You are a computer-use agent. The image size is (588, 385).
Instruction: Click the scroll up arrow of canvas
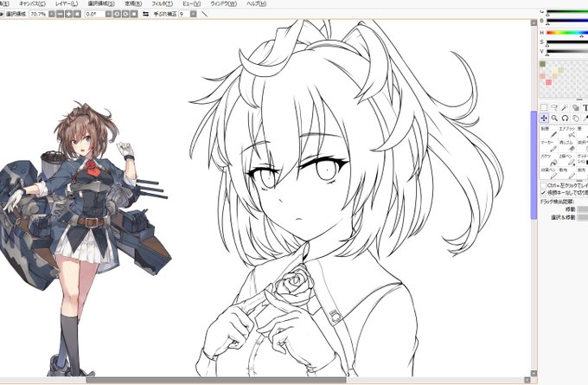coord(534,22)
